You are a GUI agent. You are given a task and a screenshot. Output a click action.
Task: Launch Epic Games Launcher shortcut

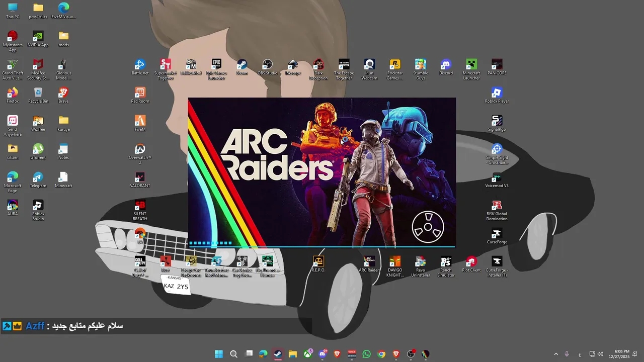tap(216, 69)
